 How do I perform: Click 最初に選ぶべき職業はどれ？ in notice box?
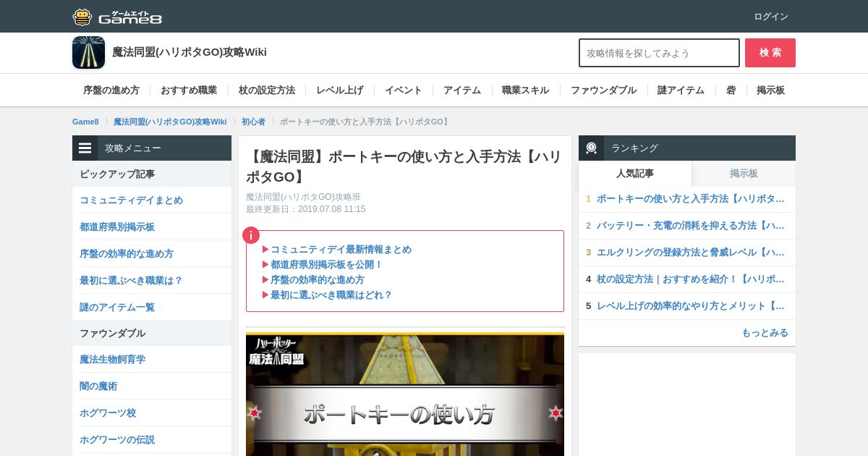[331, 295]
